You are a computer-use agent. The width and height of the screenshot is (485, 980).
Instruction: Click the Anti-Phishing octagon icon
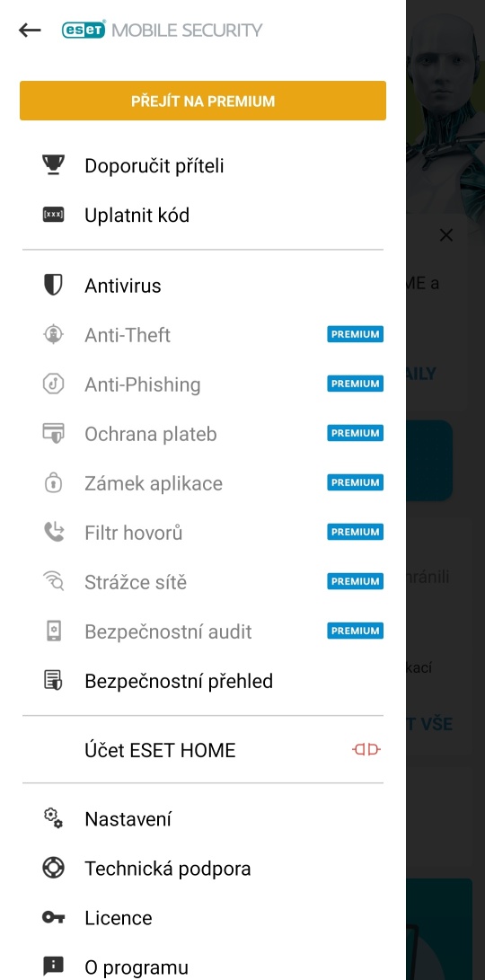coord(53,384)
